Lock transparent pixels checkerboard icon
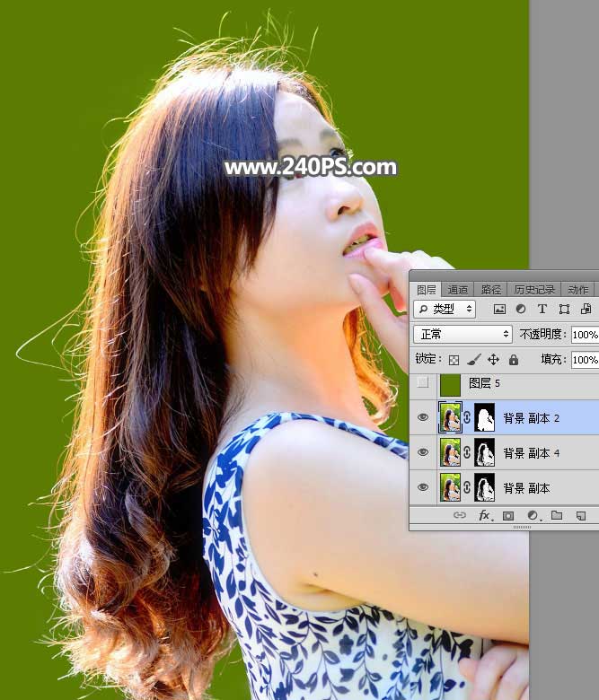599x700 pixels. point(454,360)
